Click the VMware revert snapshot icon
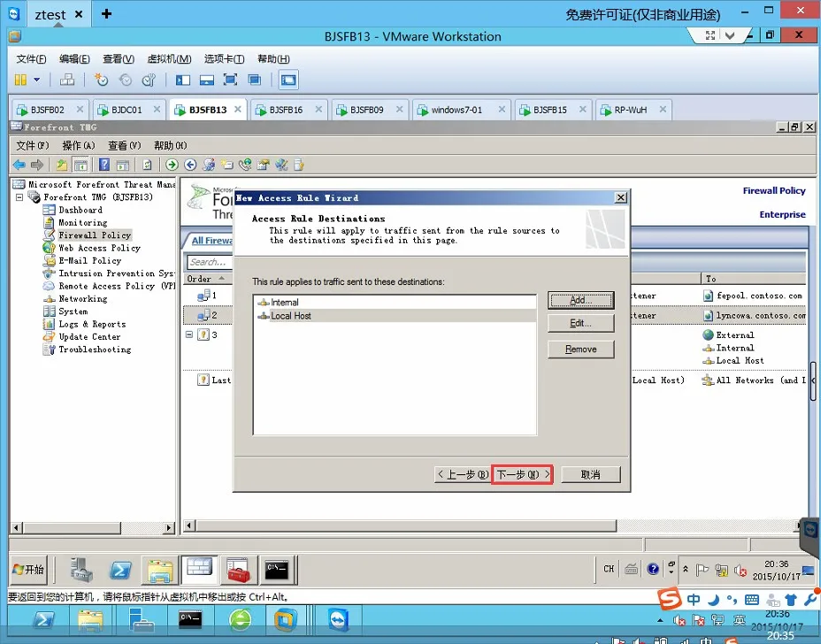This screenshot has width=821, height=644. pyautogui.click(x=125, y=80)
